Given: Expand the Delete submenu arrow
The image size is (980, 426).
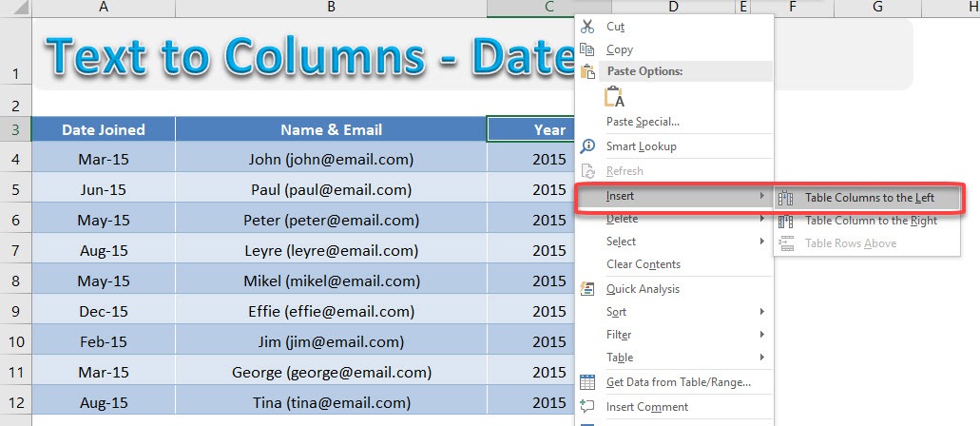Looking at the screenshot, I should (762, 219).
